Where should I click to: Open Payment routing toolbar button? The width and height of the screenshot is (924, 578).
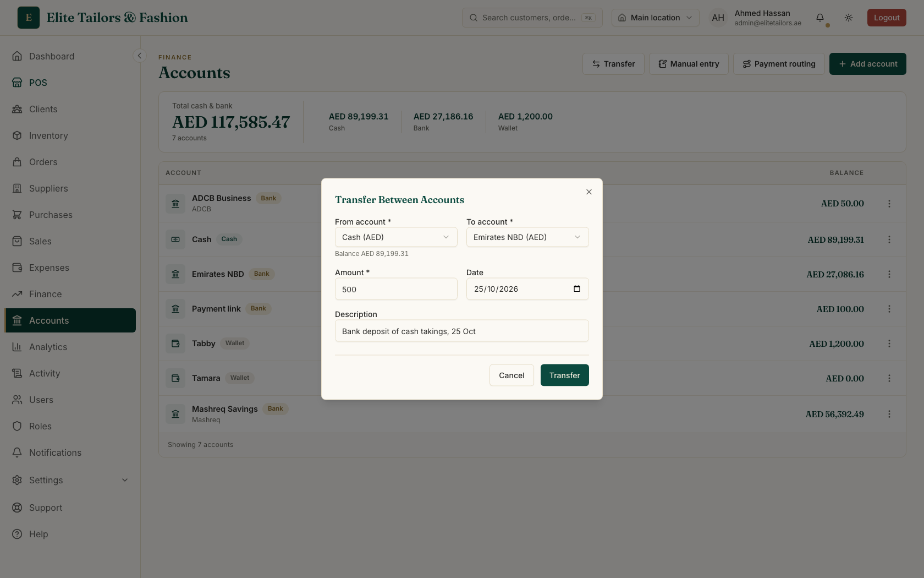tap(779, 64)
